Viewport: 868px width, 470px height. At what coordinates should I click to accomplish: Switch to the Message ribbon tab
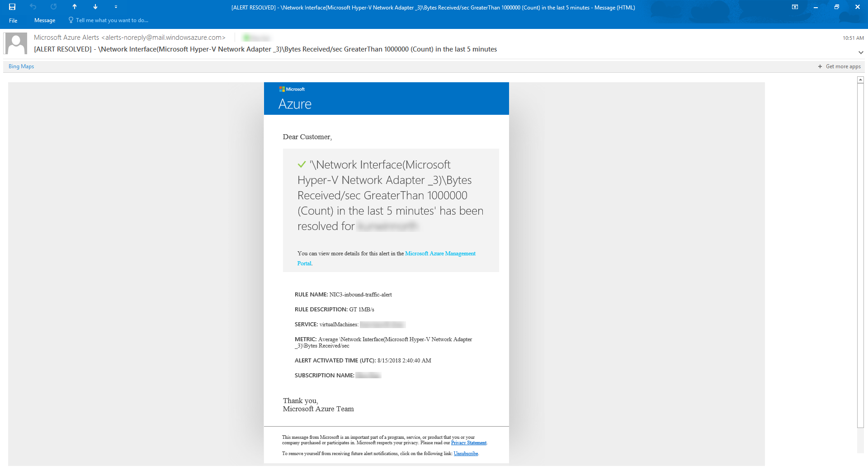tap(45, 20)
